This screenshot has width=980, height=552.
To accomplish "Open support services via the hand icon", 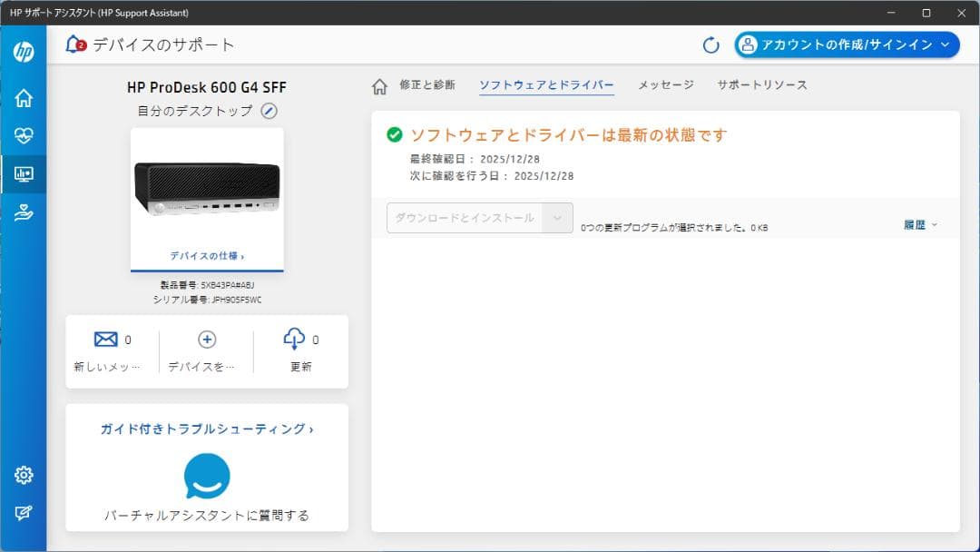I will [x=24, y=212].
